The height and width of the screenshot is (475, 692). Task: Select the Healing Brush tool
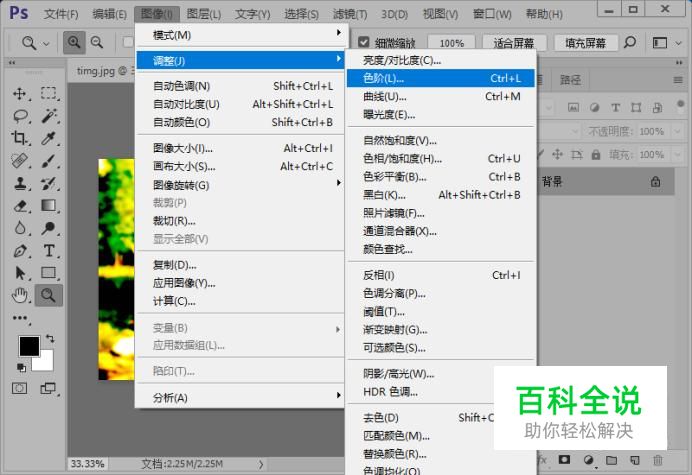[19, 161]
